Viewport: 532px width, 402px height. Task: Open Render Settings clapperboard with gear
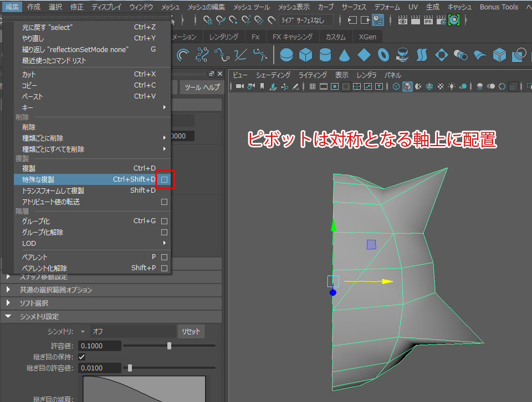click(x=441, y=20)
